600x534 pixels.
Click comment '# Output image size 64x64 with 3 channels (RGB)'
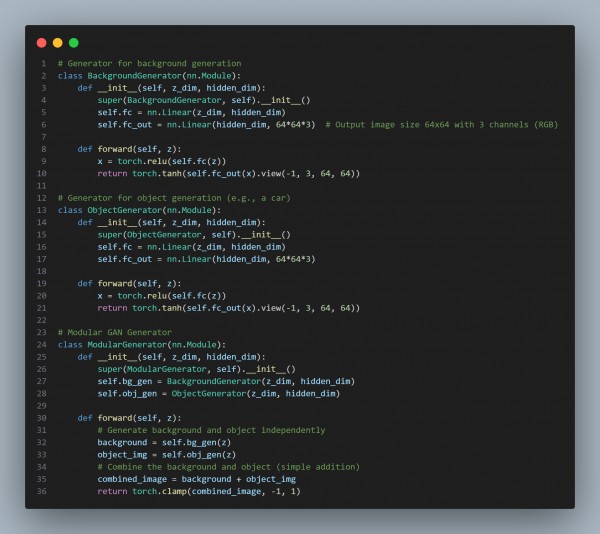tap(442, 125)
